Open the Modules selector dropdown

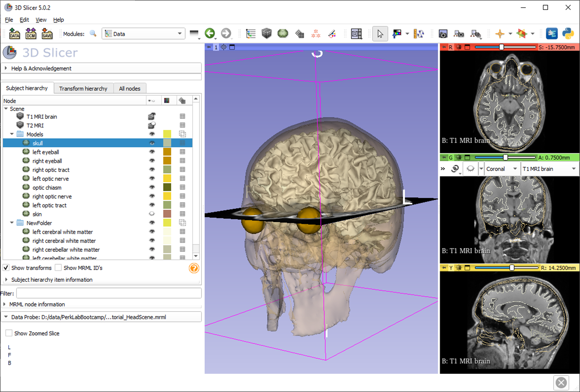179,33
